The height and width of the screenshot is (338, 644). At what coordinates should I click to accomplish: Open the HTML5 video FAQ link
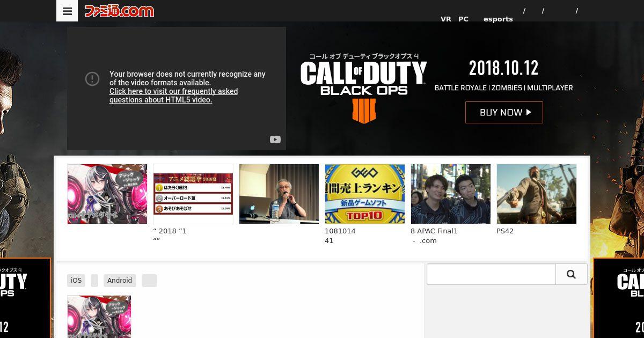173,95
